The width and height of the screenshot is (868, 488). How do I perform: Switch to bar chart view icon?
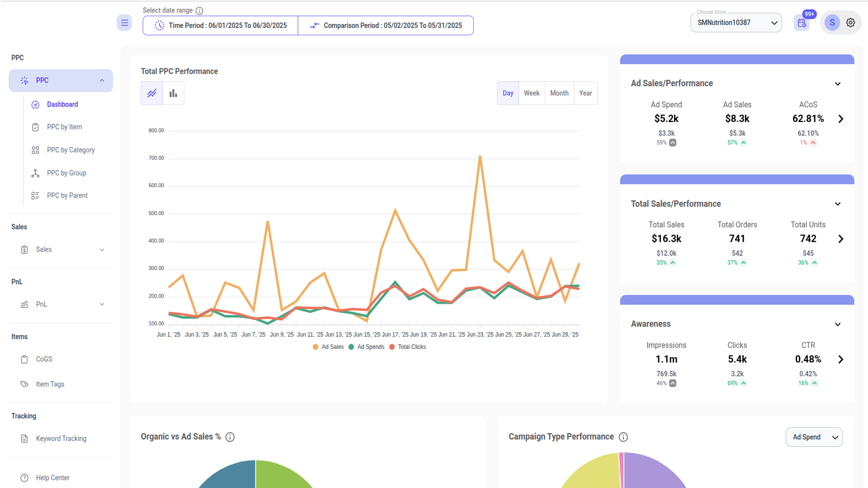(173, 93)
